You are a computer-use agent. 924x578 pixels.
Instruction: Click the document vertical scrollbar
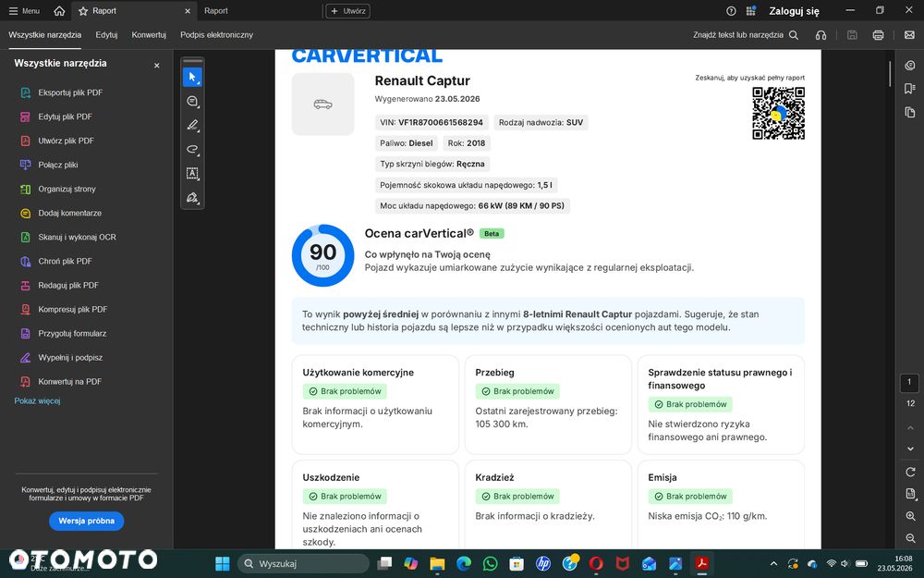coord(891,74)
